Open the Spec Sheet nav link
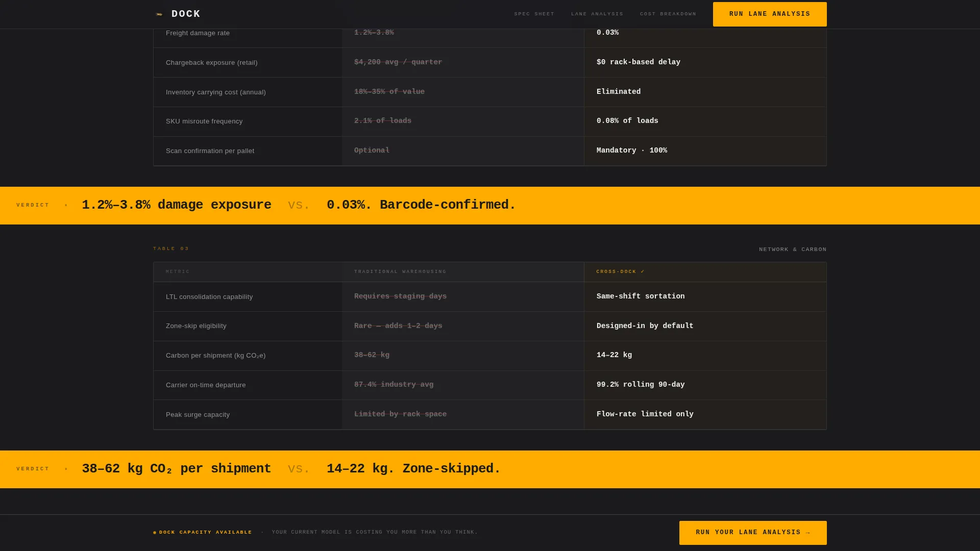Viewport: 980px width, 551px height. [x=534, y=14]
